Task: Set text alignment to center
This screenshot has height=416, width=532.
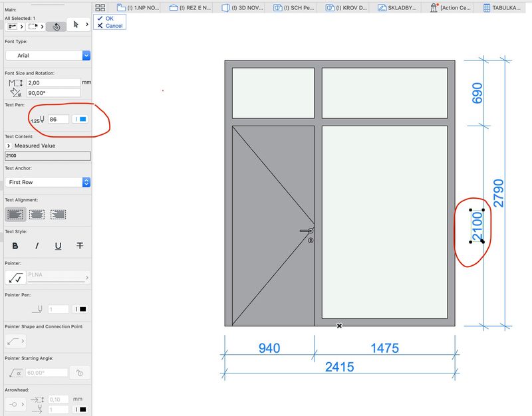Action: point(37,214)
